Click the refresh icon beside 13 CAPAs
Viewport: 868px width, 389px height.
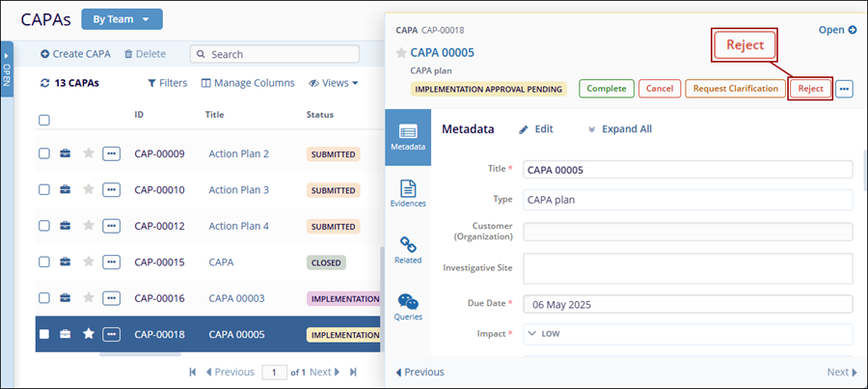pyautogui.click(x=44, y=83)
